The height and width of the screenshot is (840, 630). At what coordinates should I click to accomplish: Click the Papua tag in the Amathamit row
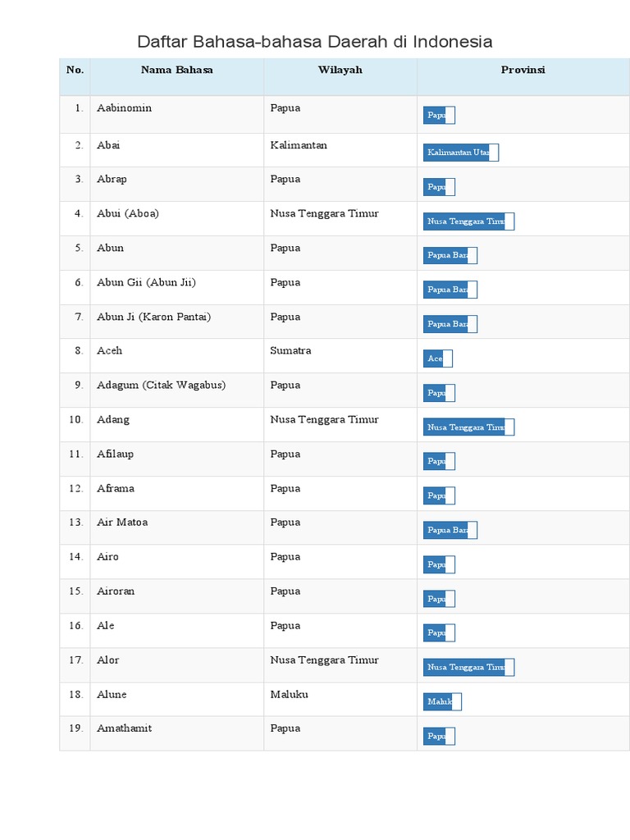pyautogui.click(x=439, y=737)
